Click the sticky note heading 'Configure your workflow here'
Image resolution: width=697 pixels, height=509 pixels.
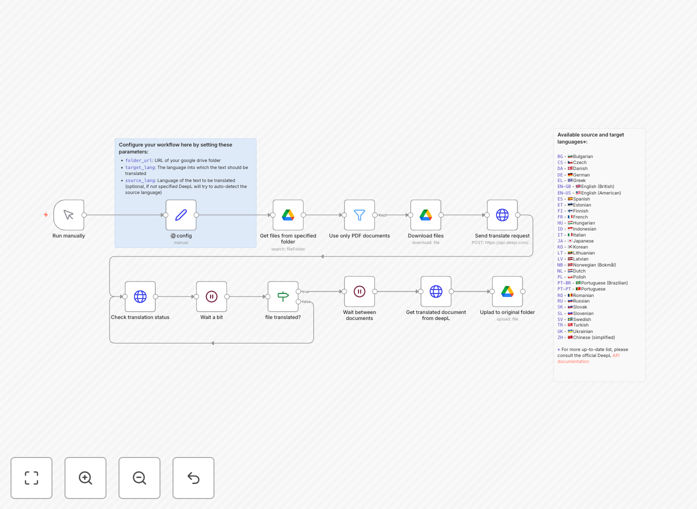click(176, 148)
